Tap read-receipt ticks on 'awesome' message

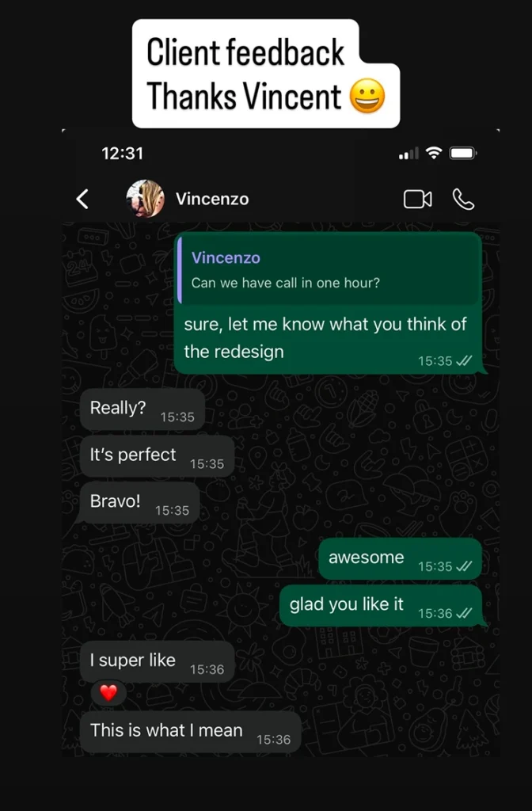(x=464, y=566)
